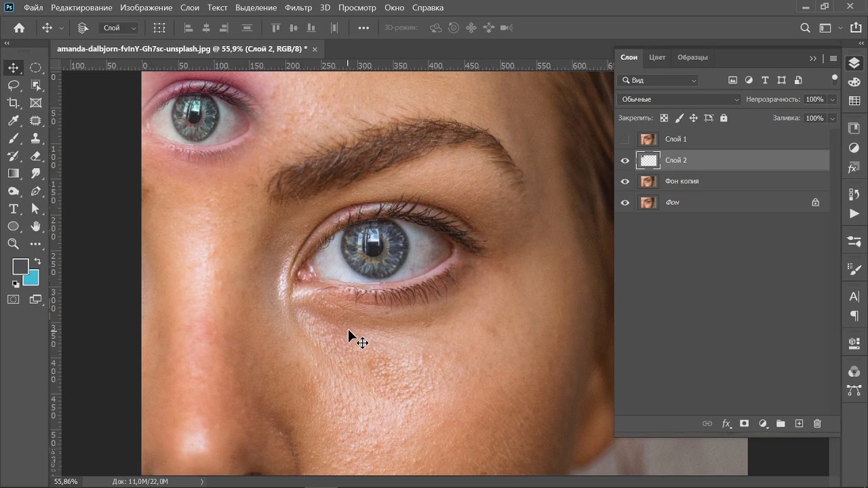
Task: Swap foreground and background colors
Action: [x=37, y=261]
